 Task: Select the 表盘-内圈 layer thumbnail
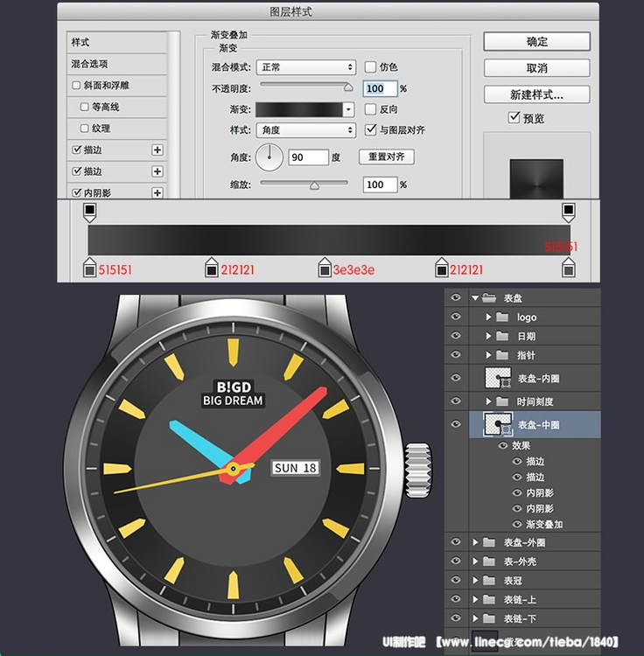point(498,378)
